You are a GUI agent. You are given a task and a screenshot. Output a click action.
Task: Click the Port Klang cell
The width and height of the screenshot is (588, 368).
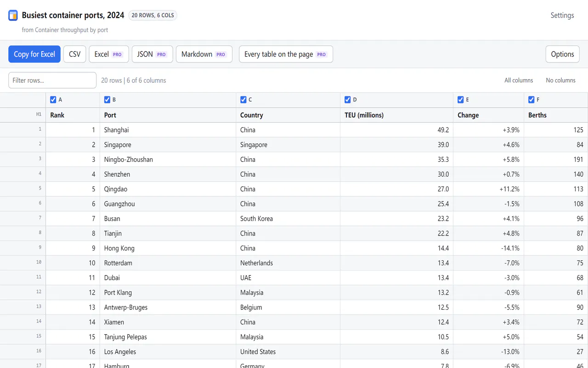point(168,292)
